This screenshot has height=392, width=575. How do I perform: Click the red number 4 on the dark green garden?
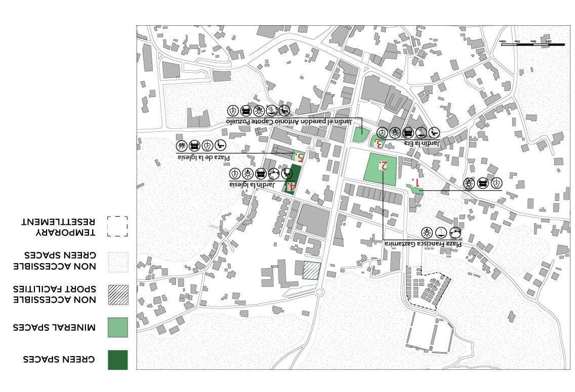tap(291, 187)
